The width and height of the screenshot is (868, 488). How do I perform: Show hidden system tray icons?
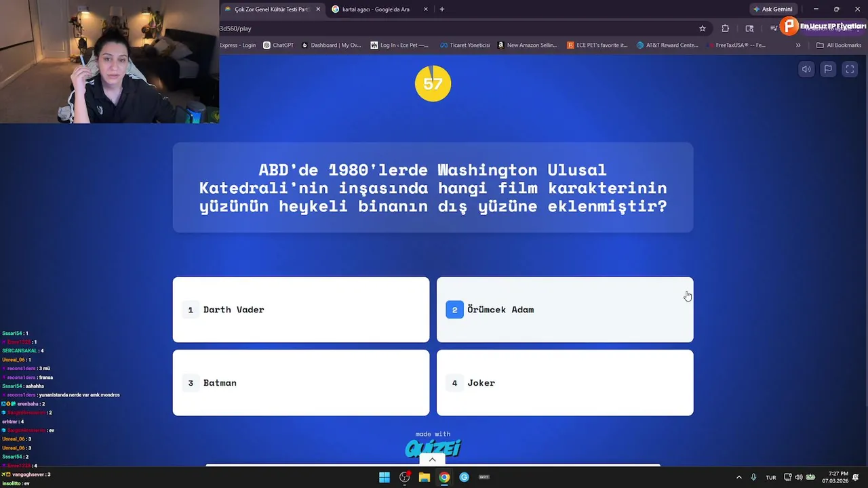[x=739, y=477]
